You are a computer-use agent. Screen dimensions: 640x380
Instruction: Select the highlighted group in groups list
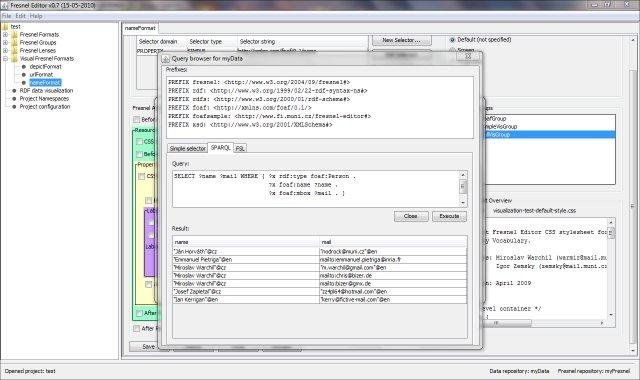pos(549,134)
